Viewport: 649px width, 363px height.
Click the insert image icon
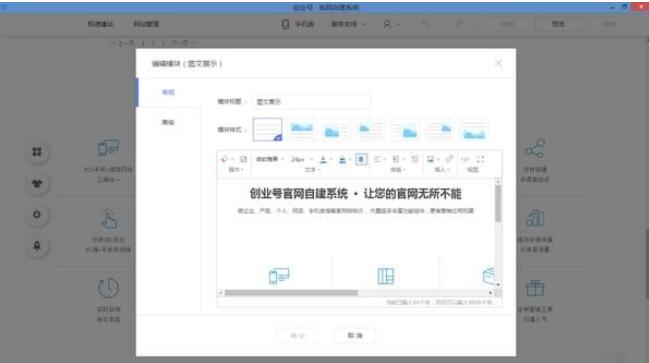click(430, 159)
